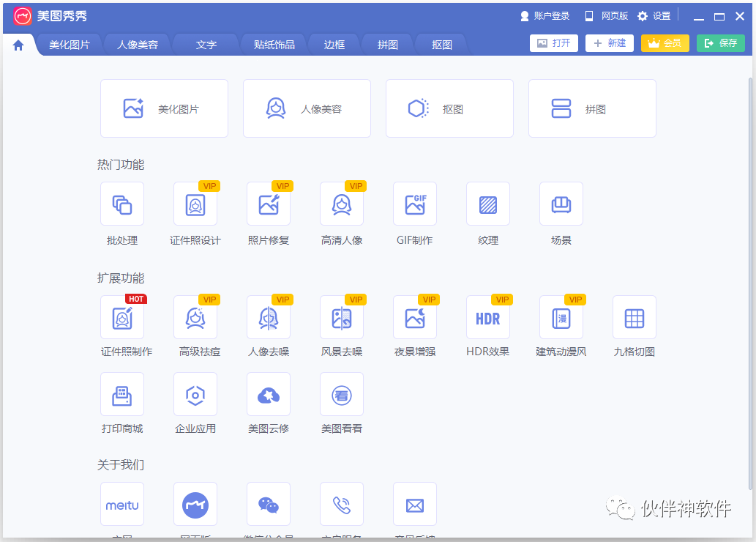The width and height of the screenshot is (756, 542).
Task: Switch to the 抠图 cutout tab
Action: point(440,43)
